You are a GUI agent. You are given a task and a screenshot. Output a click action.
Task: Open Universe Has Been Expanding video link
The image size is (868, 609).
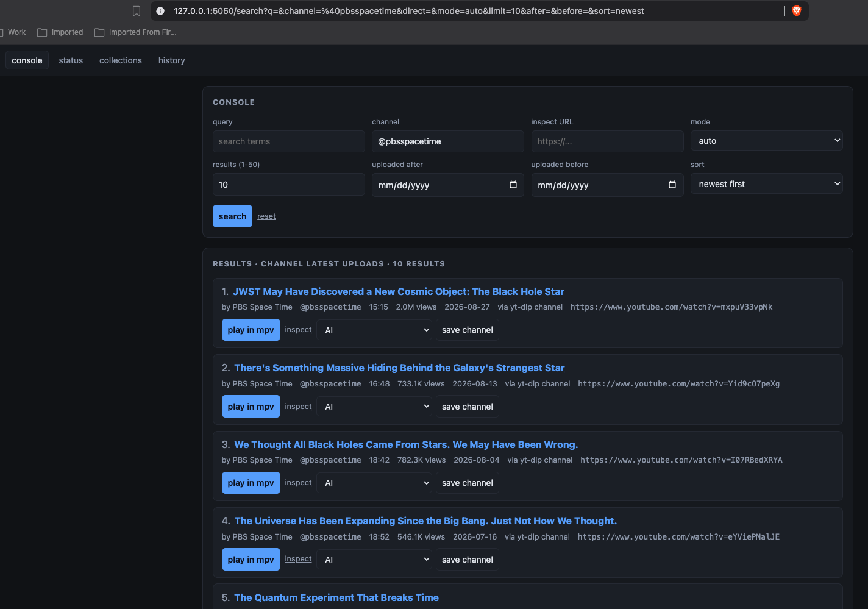(425, 521)
